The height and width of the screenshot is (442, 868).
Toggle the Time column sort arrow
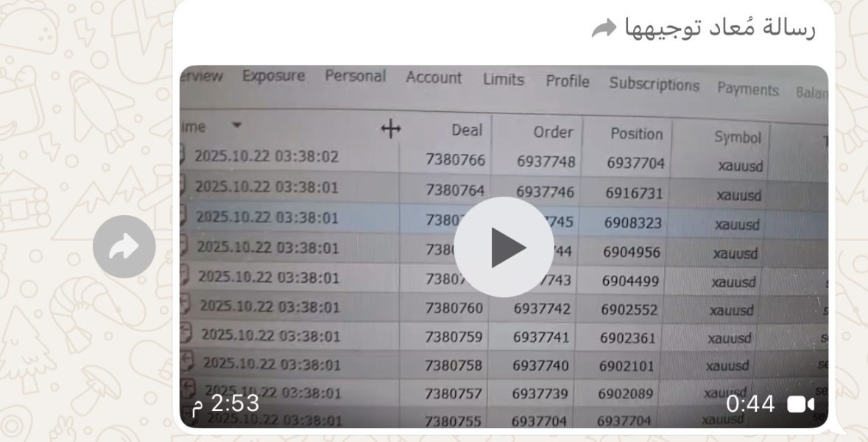(236, 125)
